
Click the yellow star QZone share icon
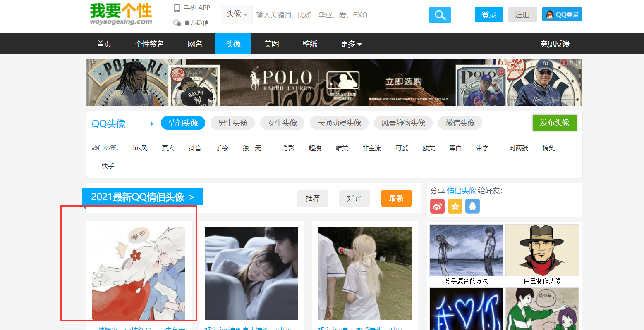tap(455, 206)
